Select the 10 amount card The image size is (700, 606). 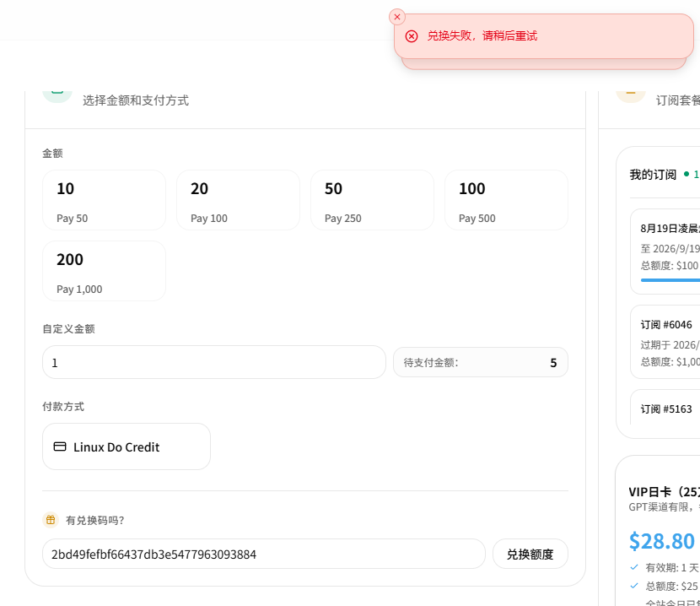(104, 200)
